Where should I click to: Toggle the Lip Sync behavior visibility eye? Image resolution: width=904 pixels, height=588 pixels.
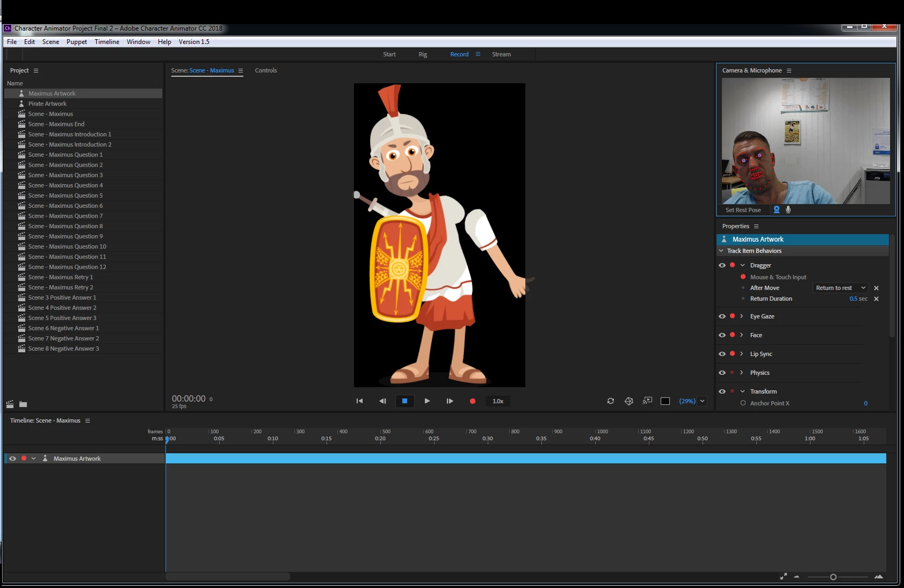pyautogui.click(x=722, y=354)
